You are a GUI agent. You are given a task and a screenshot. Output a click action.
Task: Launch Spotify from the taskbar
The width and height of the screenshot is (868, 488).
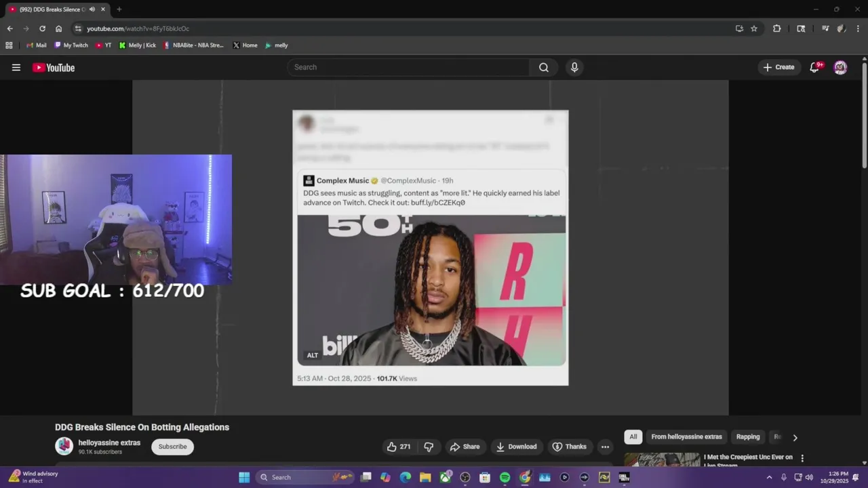505,477
